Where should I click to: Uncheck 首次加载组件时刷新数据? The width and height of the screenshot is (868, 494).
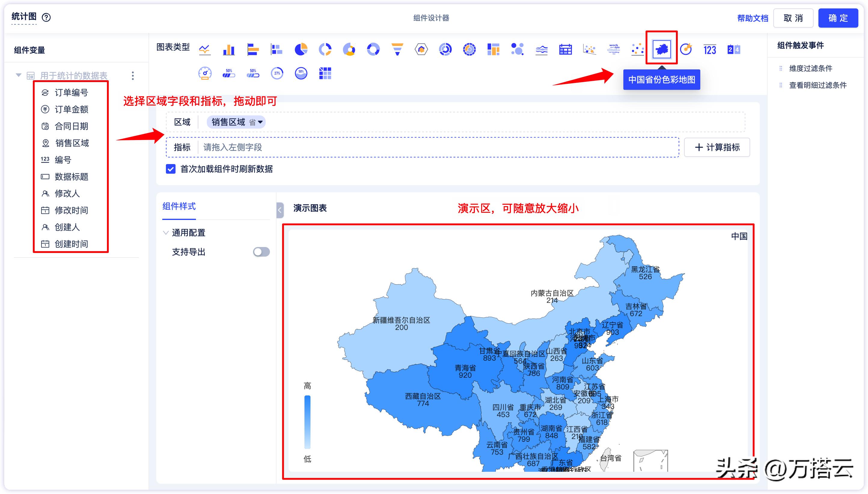[170, 169]
